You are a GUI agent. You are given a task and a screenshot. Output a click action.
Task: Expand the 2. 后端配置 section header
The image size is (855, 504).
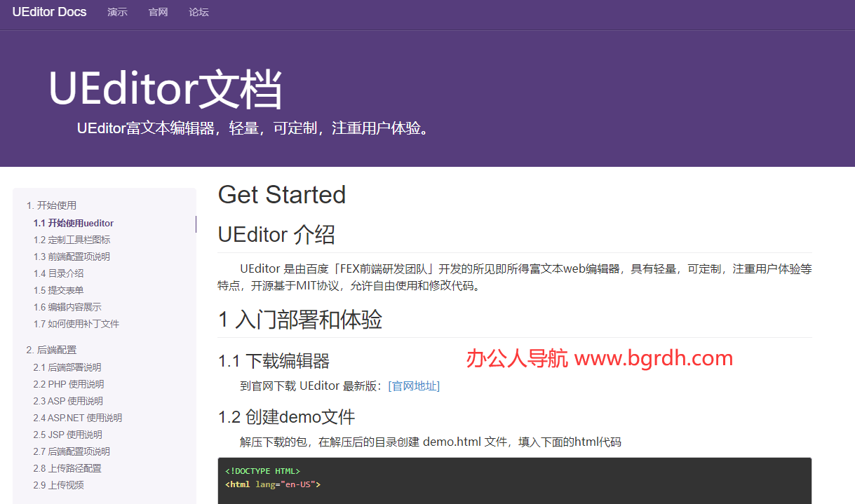point(52,349)
